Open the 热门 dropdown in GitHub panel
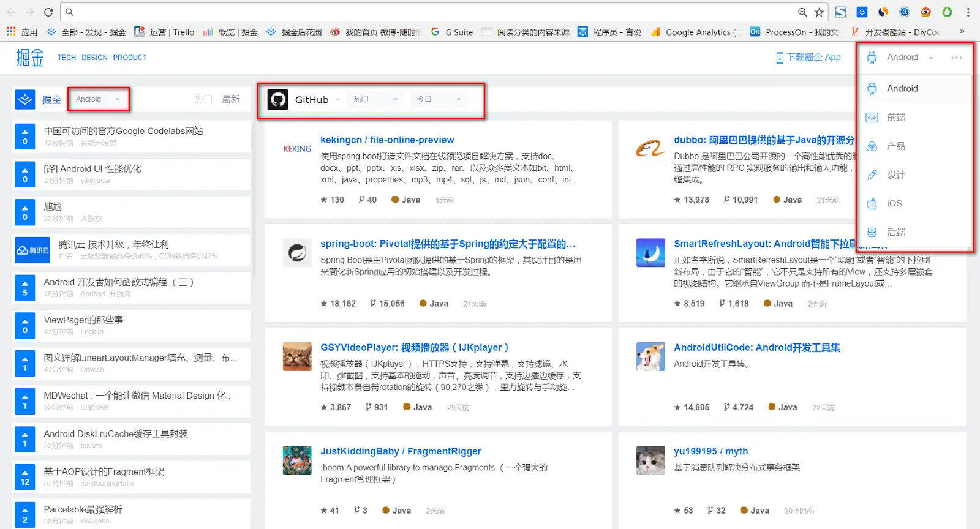Image resolution: width=980 pixels, height=529 pixels. click(x=375, y=99)
